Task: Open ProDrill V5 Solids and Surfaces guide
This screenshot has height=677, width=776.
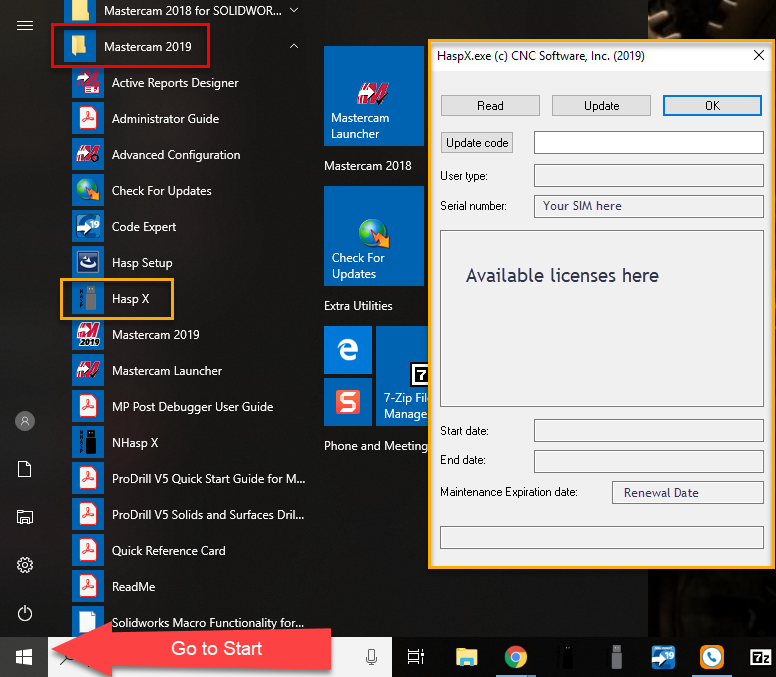Action: click(188, 515)
